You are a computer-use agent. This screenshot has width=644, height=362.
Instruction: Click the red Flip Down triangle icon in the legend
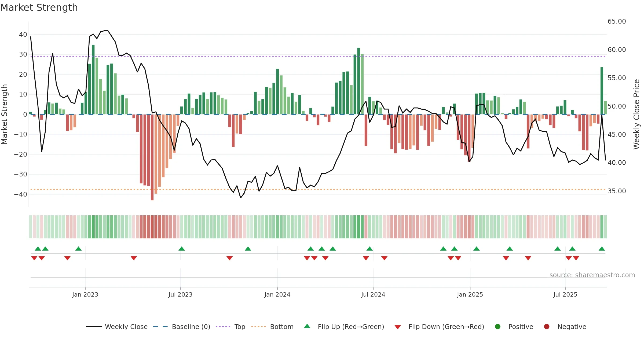click(x=398, y=327)
